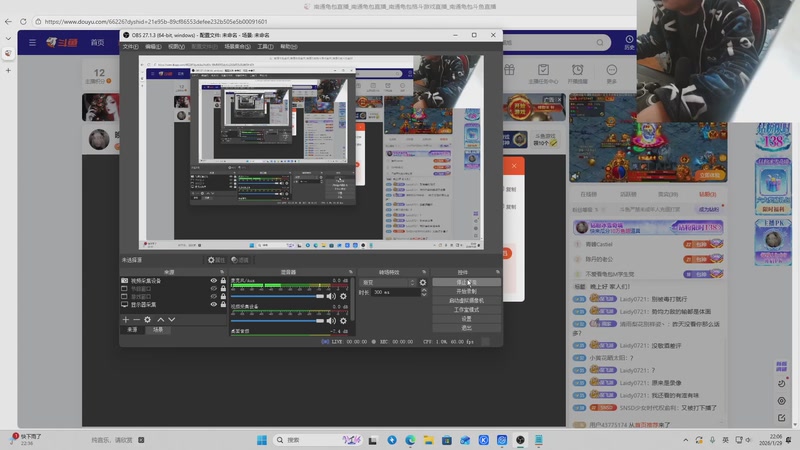
Task: Open the transition type dropdown
Action: click(388, 282)
